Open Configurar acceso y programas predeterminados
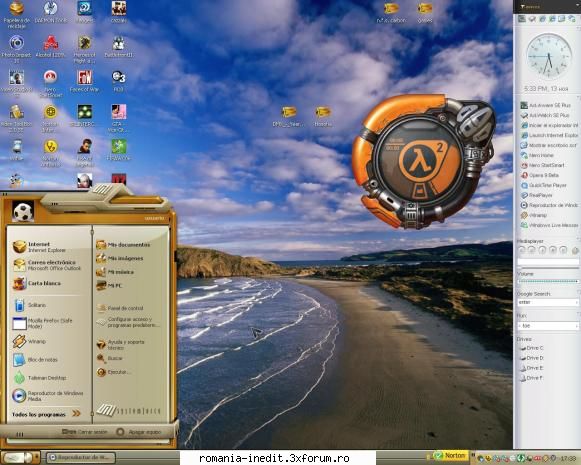Screen dimensions: 581x465 click(x=128, y=322)
